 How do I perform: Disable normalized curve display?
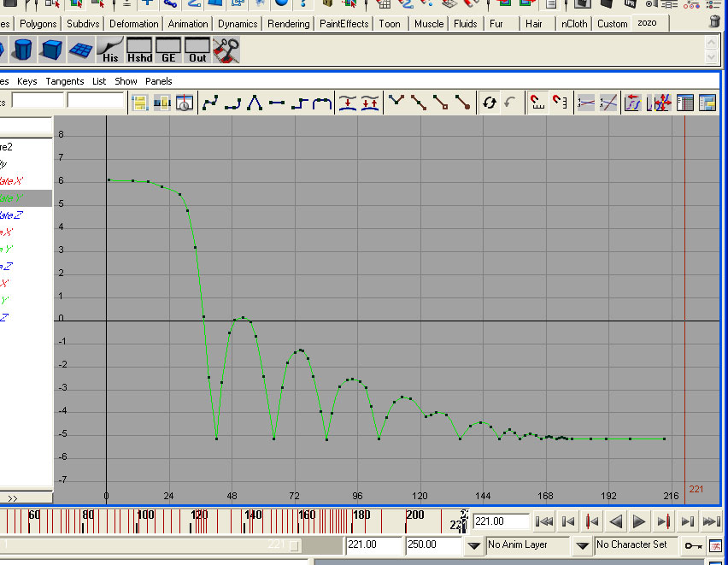click(608, 103)
